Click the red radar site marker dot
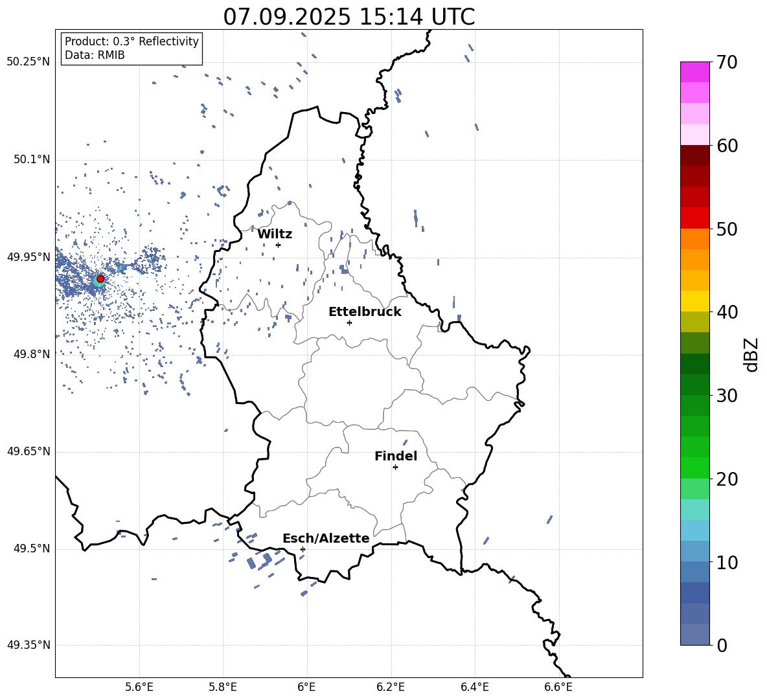Image resolution: width=767 pixels, height=700 pixels. pyautogui.click(x=100, y=278)
